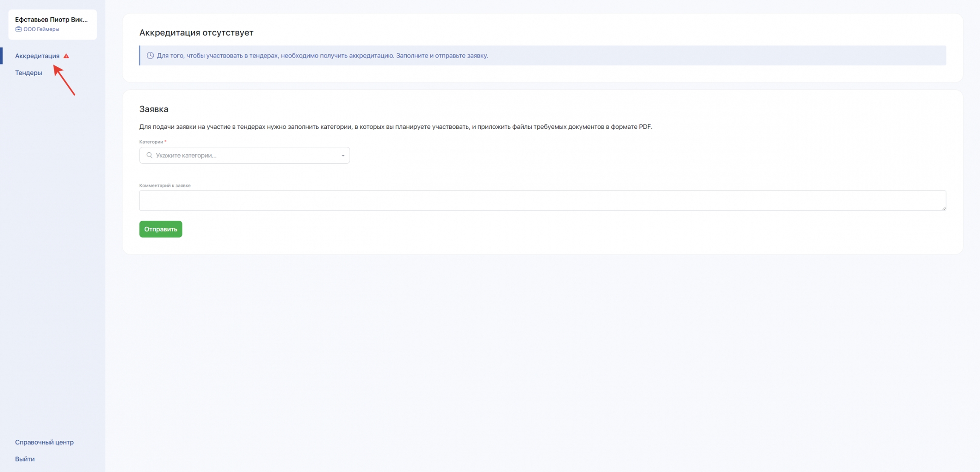Focus the Комментарий к заявке text area
The width and height of the screenshot is (980, 472).
click(x=542, y=201)
